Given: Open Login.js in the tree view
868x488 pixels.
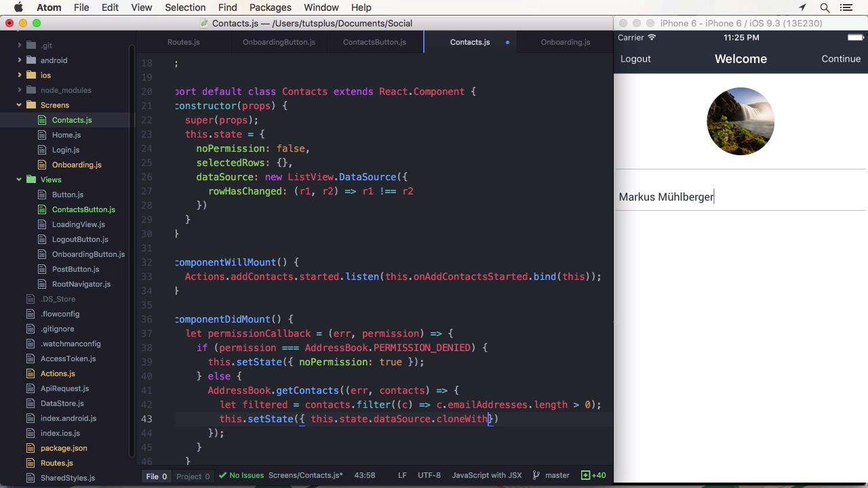Looking at the screenshot, I should [x=66, y=150].
